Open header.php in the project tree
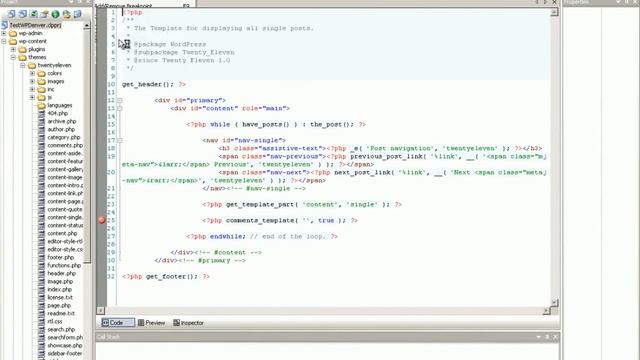This screenshot has width=640, height=360. point(61,273)
